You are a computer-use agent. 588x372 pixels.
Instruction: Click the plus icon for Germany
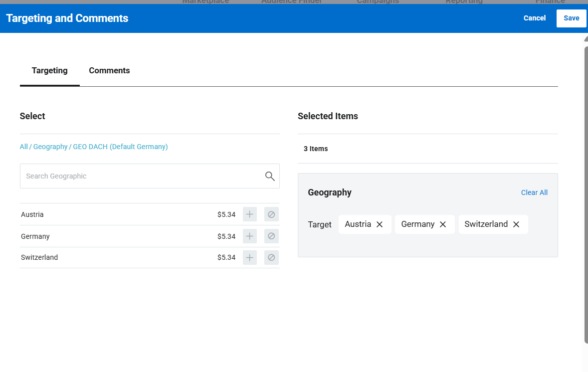point(250,236)
